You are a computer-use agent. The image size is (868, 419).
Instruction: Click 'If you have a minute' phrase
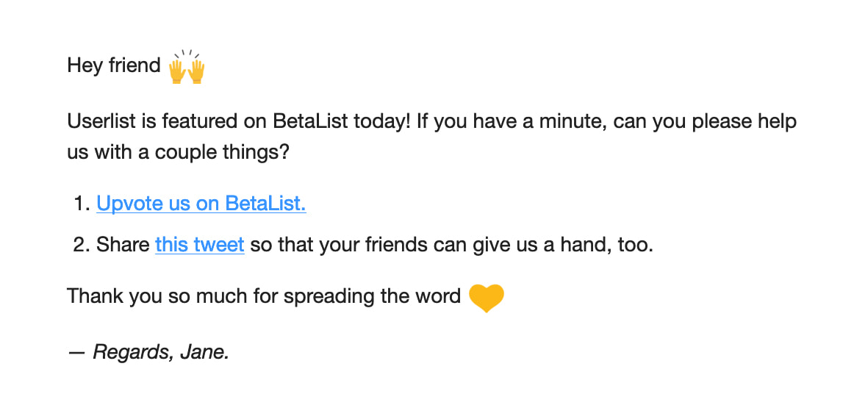(x=512, y=121)
